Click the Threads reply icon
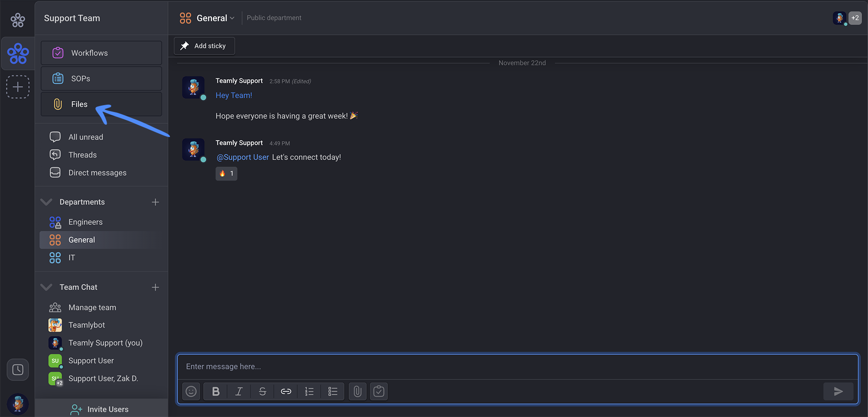Screen dimensions: 868x417 [x=55, y=155]
